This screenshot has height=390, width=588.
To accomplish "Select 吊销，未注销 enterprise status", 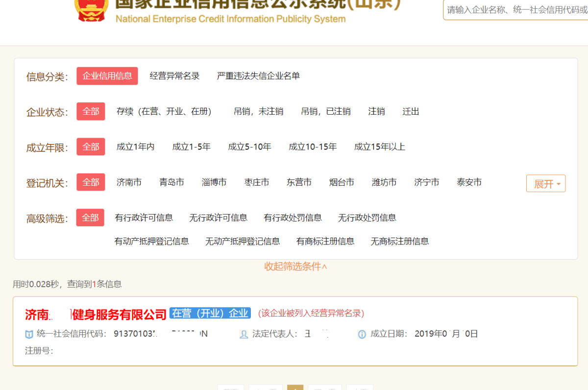I will [x=258, y=112].
